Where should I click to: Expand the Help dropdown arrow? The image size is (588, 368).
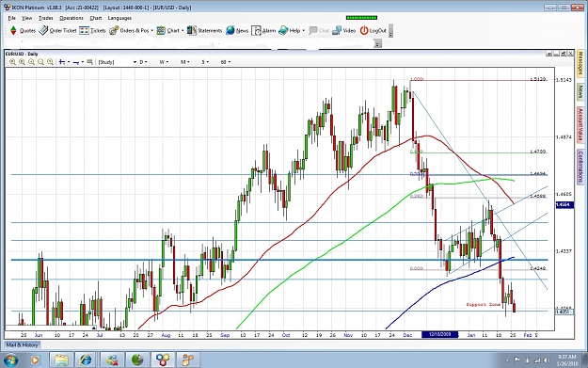coord(303,31)
